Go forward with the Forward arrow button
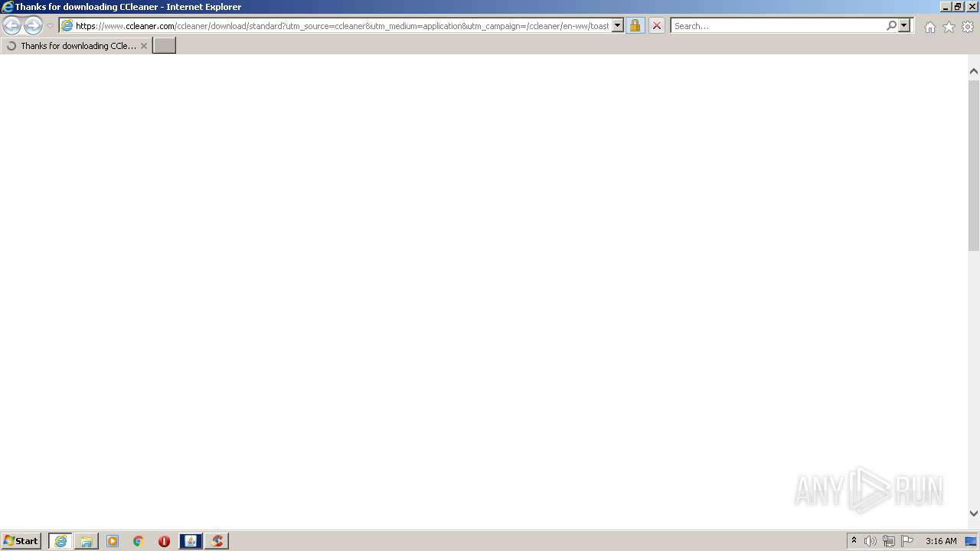 tap(33, 26)
